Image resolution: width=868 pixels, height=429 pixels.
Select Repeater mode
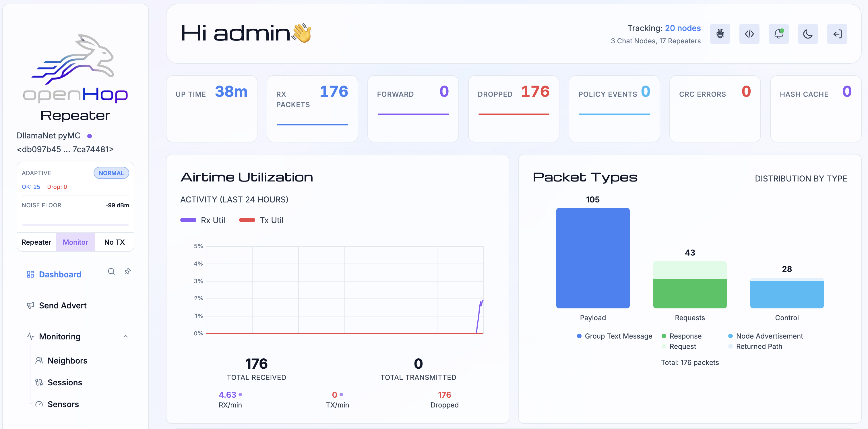coord(36,242)
